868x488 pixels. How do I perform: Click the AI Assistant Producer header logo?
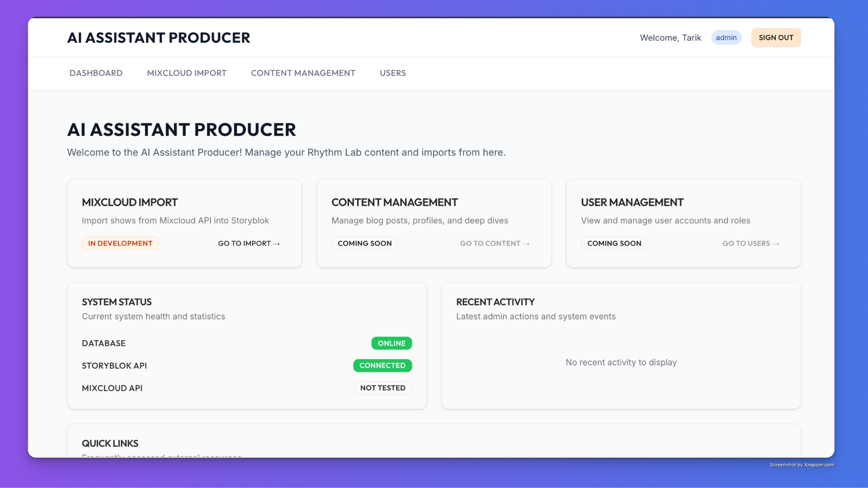[158, 38]
